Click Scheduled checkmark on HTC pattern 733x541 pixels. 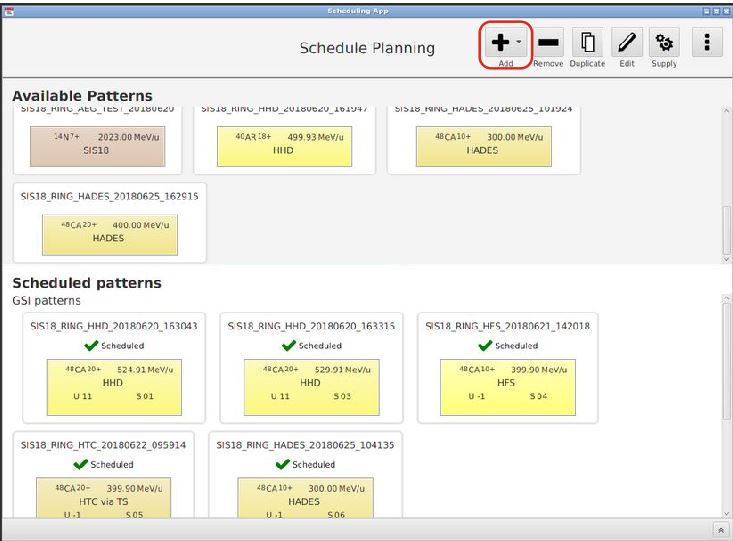pyautogui.click(x=82, y=464)
